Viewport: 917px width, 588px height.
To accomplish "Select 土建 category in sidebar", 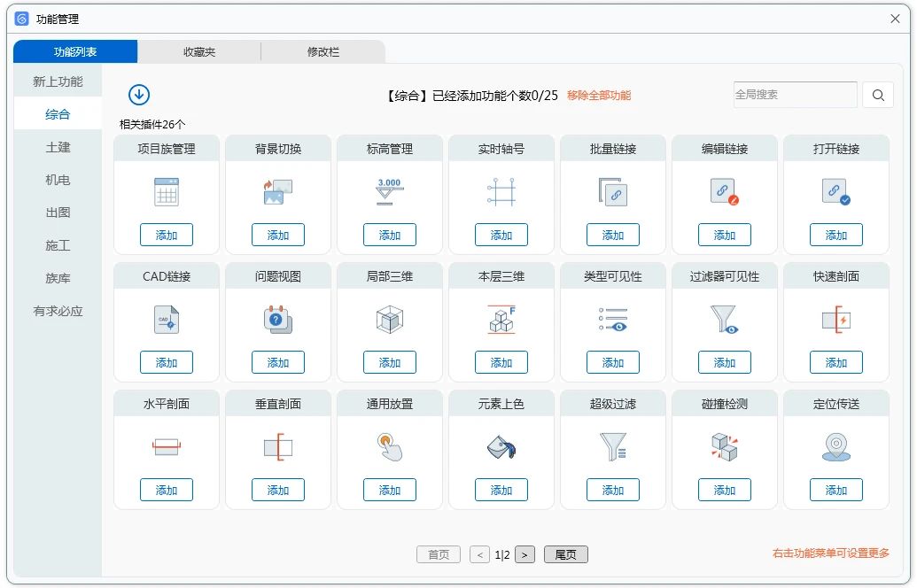I will point(58,147).
